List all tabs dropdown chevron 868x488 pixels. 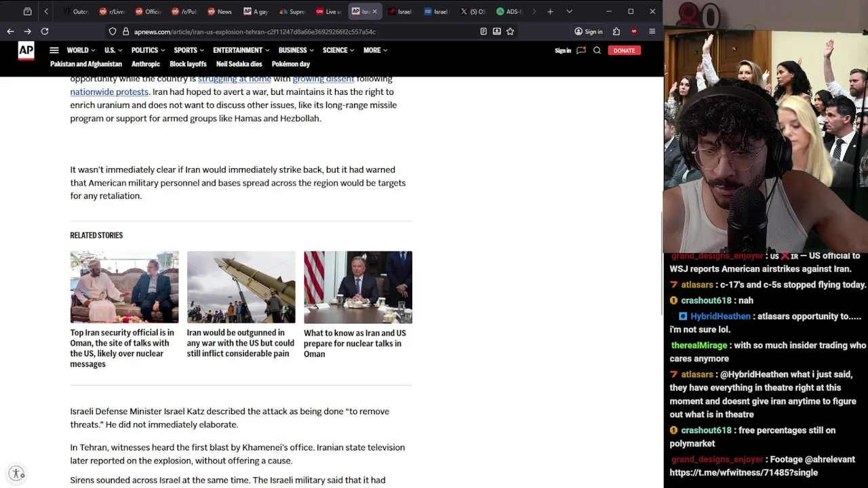[569, 12]
